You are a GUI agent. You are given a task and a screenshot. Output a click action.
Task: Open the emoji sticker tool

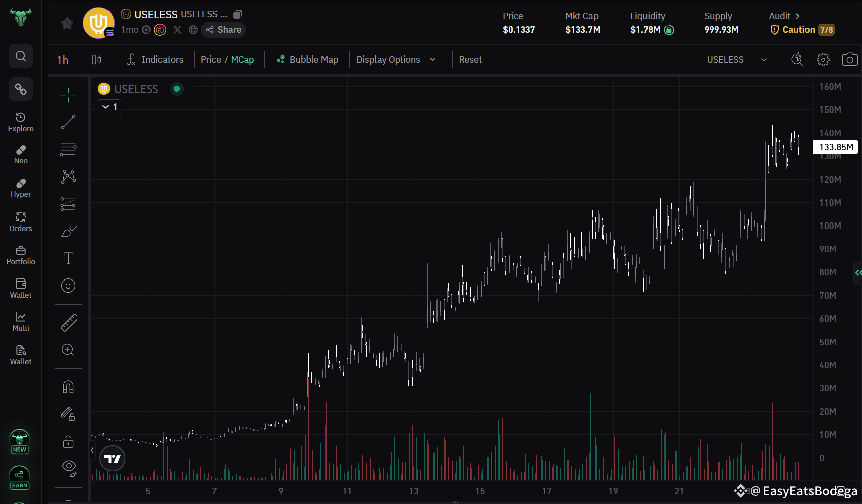68,286
